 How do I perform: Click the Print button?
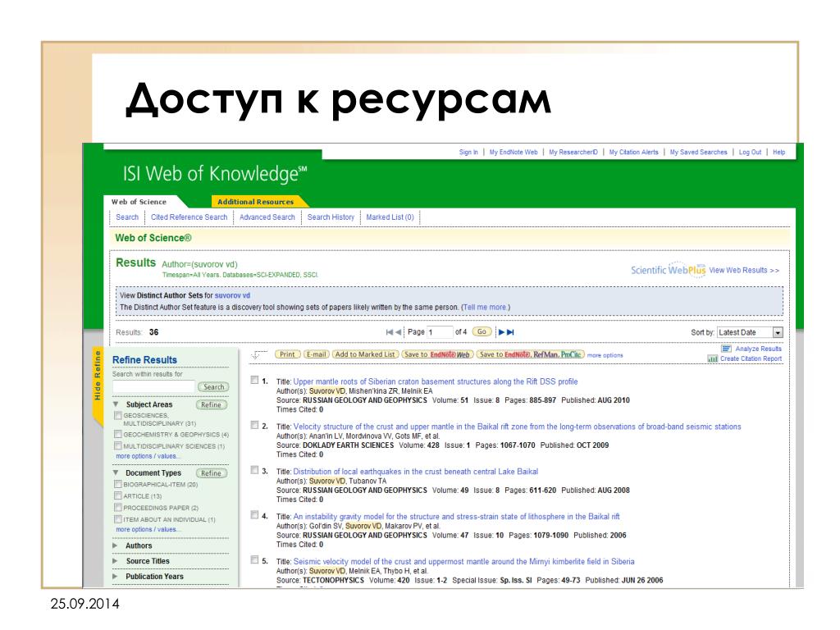(287, 354)
